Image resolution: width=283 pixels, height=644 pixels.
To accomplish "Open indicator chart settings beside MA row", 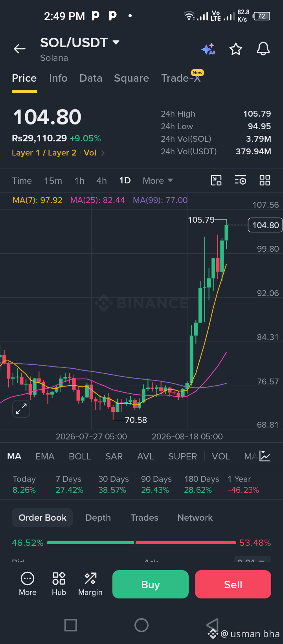I will click(x=265, y=456).
